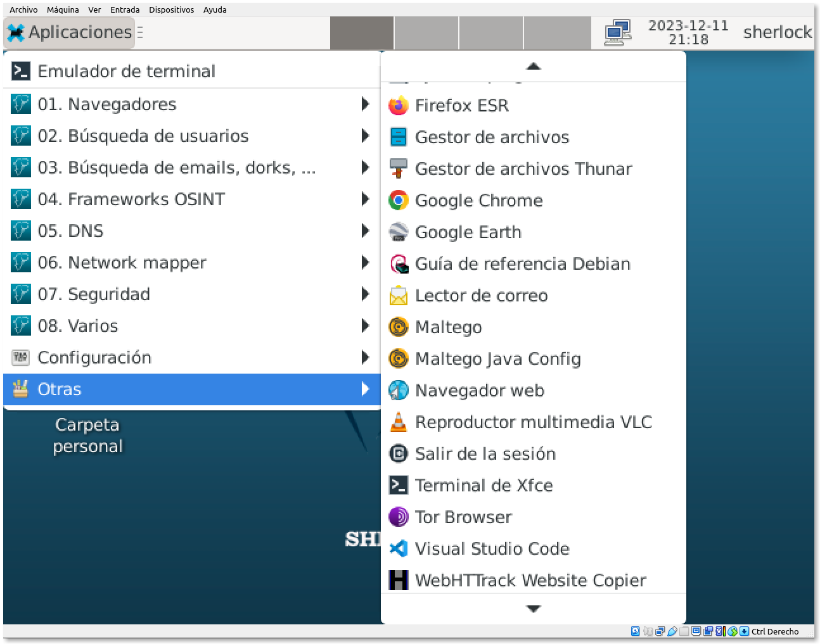The image size is (820, 644).
Task: Click the 05. DNS category icon
Action: (21, 230)
